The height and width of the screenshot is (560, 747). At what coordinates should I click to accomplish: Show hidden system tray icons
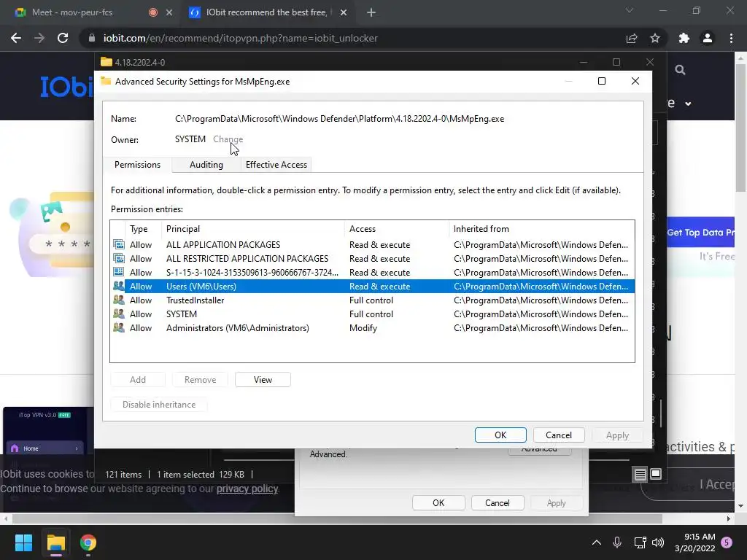coord(597,542)
